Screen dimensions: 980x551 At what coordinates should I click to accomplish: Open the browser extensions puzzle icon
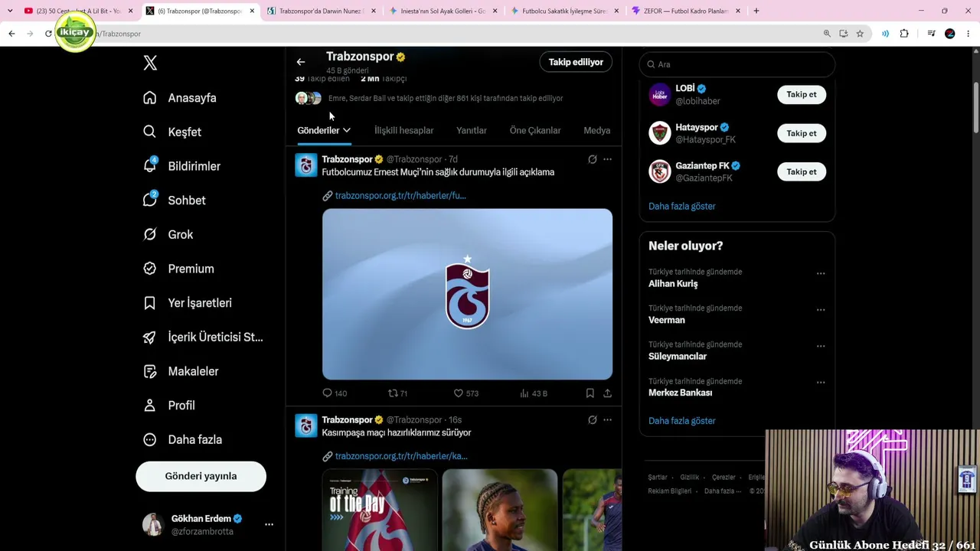[x=904, y=34]
